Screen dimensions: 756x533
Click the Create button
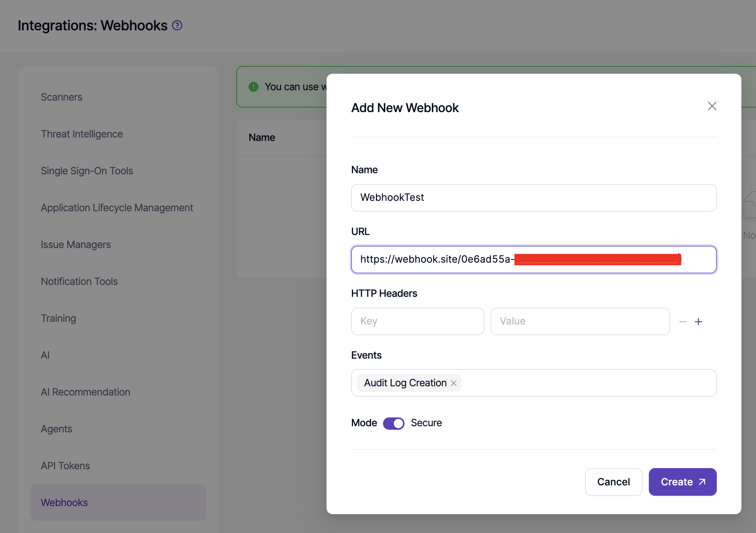point(682,482)
